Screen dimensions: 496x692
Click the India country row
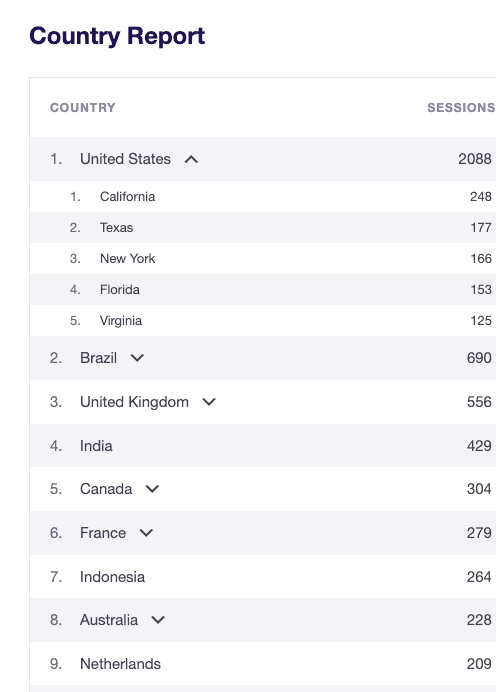[x=263, y=446]
